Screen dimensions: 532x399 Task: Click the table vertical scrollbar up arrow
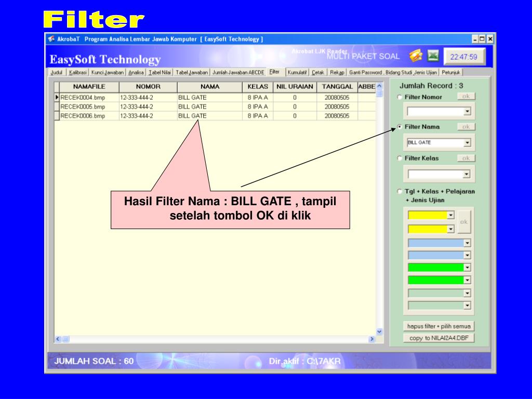(x=379, y=86)
